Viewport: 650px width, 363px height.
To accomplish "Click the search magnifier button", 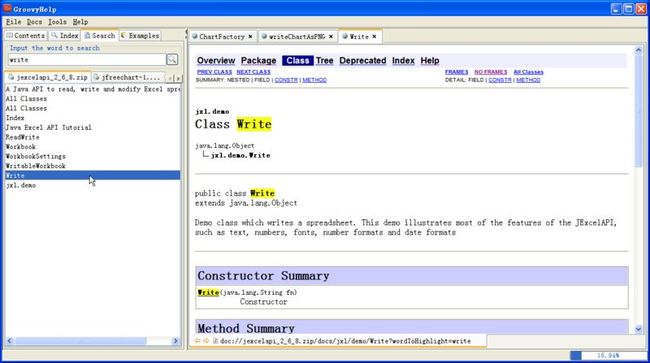I will click(x=172, y=60).
